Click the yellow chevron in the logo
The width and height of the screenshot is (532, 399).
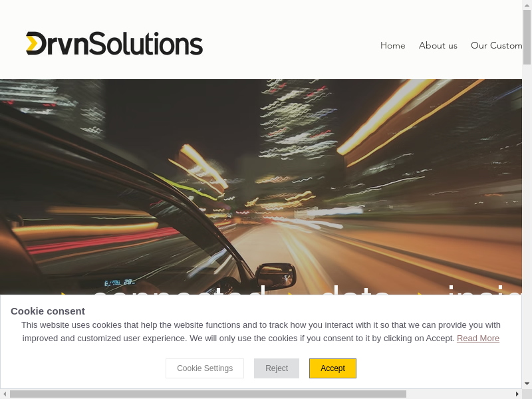tap(32, 44)
